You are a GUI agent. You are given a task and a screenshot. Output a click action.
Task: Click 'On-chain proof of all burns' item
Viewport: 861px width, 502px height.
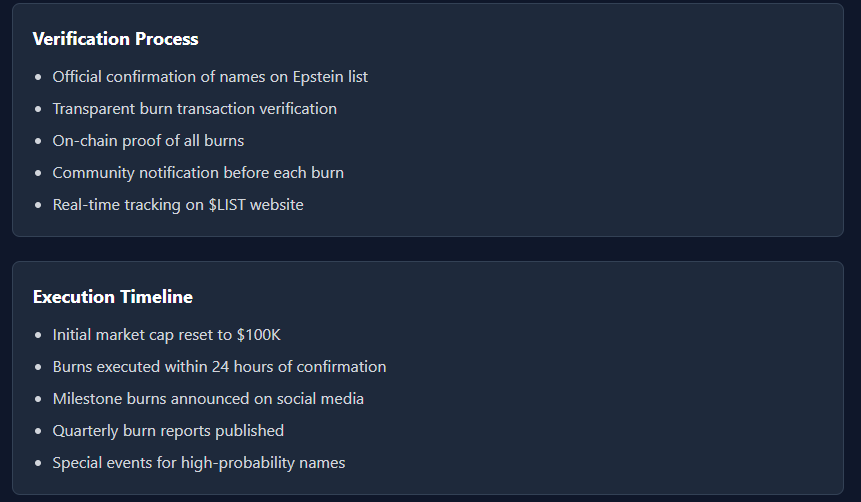click(148, 141)
